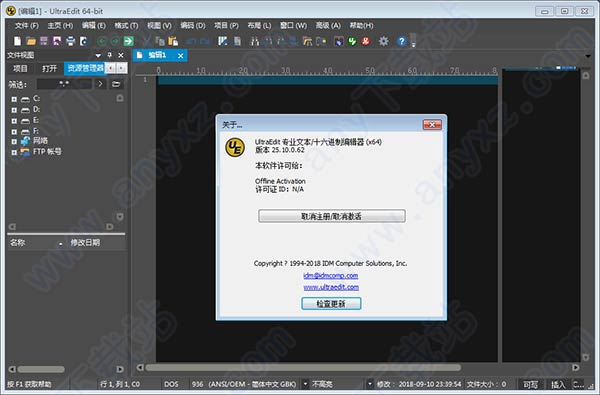
Task: Click the editor horizontal scrollbar thumb
Action: pos(303,367)
